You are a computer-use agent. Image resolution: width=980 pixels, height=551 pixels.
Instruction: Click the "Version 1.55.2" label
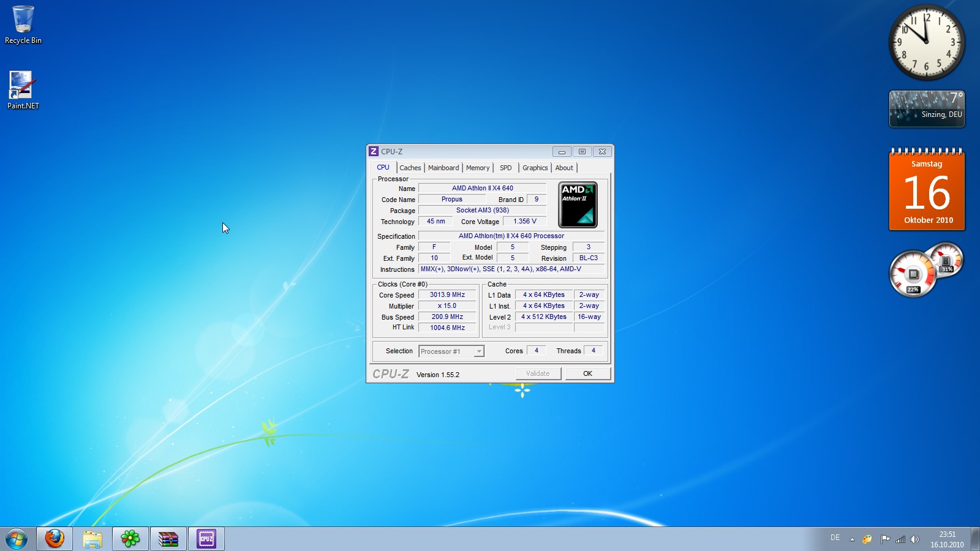(x=438, y=375)
